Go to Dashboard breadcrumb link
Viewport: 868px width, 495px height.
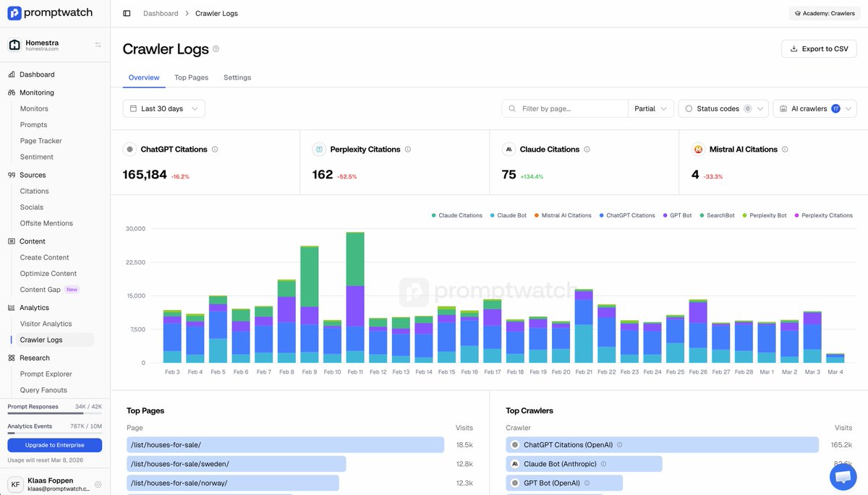click(161, 13)
